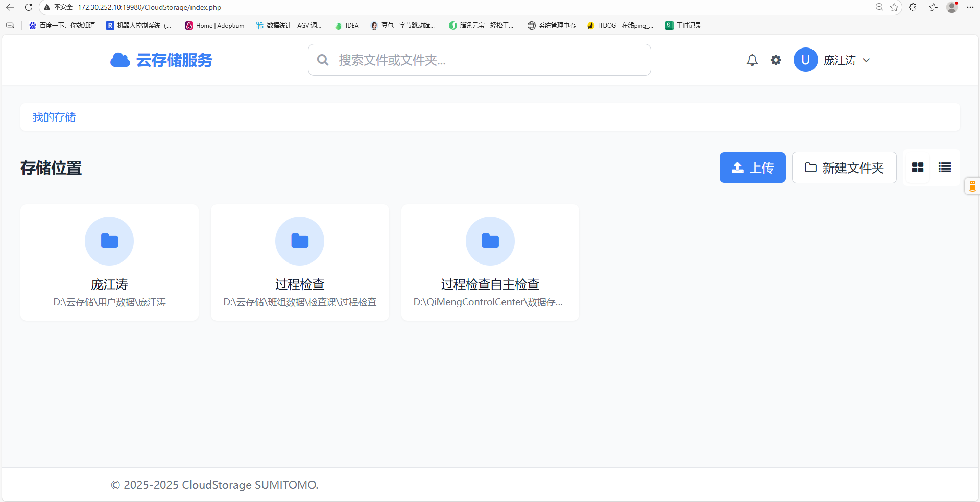Switch to list view layout

(944, 168)
